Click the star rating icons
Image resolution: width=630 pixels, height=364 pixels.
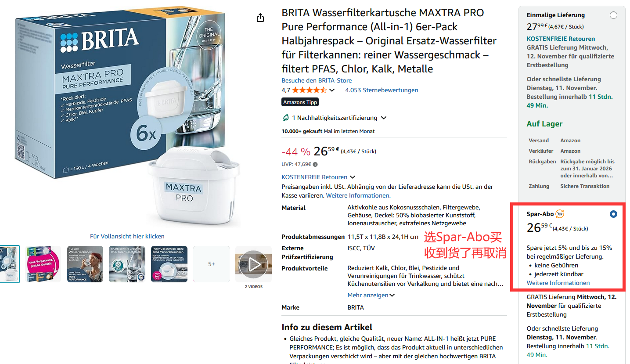(x=309, y=90)
